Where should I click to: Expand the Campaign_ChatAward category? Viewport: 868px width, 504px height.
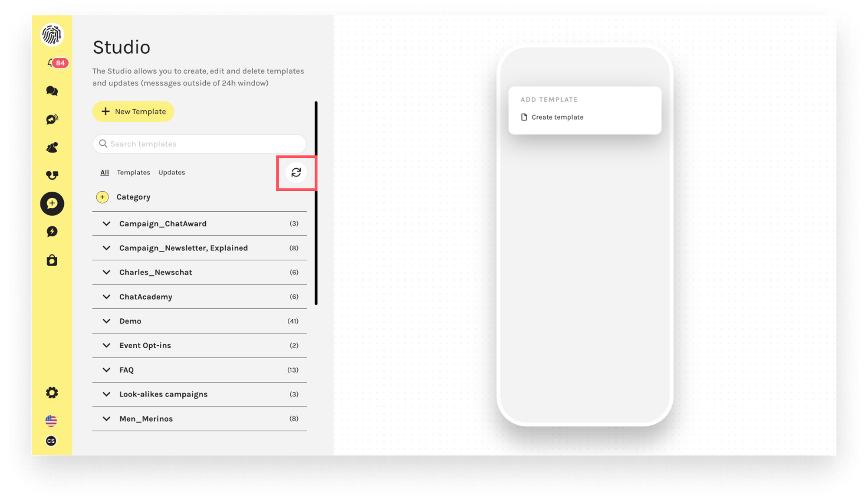107,223
